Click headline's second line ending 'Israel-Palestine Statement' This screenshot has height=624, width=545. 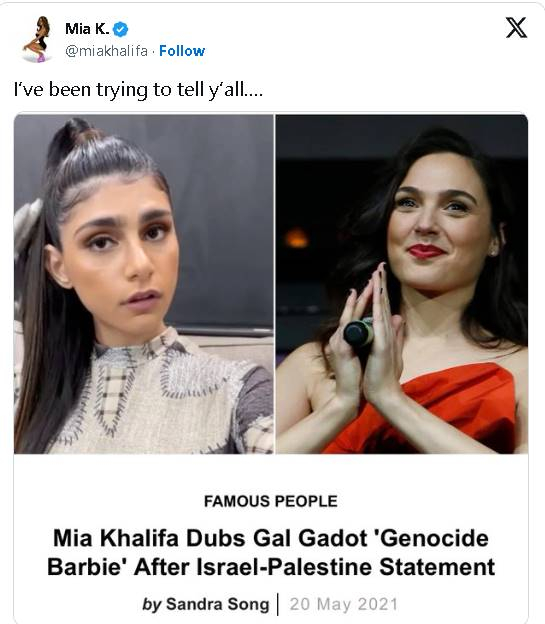tap(271, 567)
